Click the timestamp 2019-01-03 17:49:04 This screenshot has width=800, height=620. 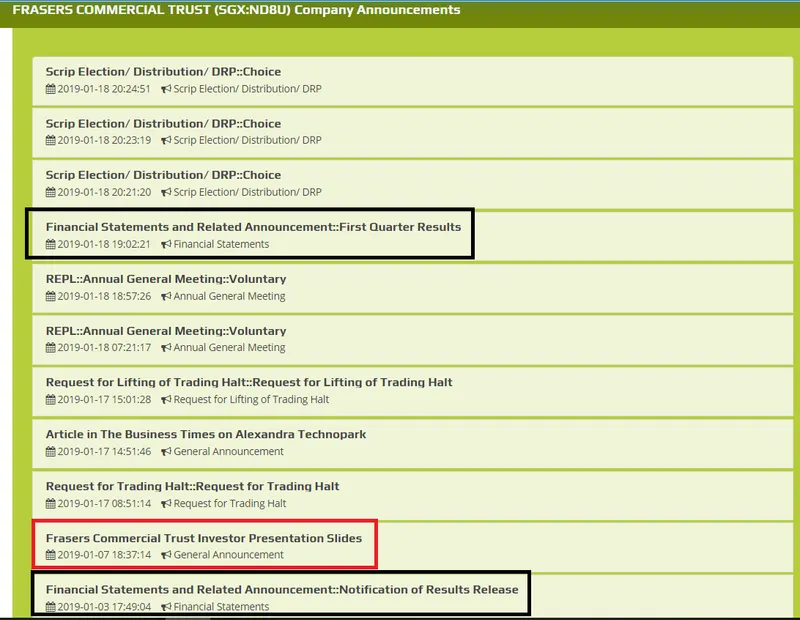click(104, 607)
